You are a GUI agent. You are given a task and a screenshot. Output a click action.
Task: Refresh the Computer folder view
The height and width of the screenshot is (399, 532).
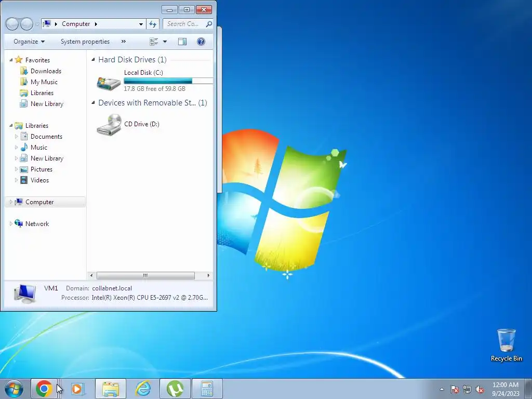click(153, 24)
